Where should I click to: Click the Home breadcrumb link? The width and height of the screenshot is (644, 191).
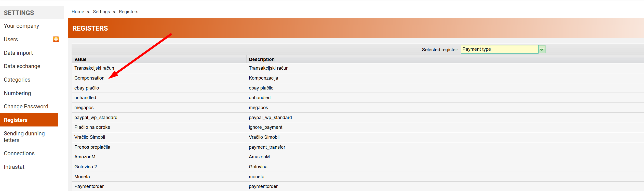click(x=78, y=12)
